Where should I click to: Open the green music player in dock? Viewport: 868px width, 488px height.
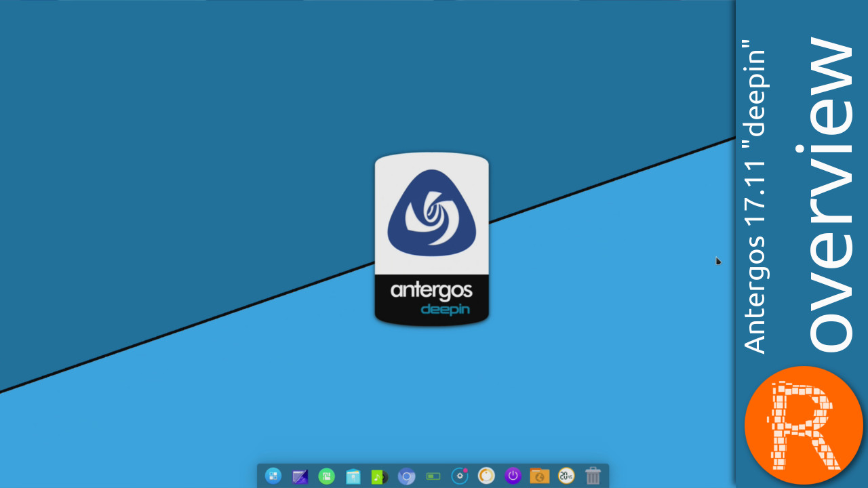(380, 476)
